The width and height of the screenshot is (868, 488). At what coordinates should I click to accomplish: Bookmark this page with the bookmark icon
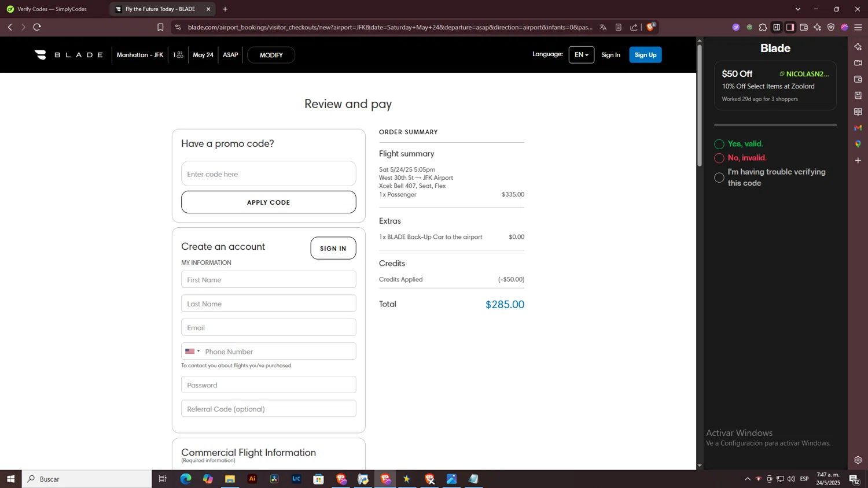(160, 27)
